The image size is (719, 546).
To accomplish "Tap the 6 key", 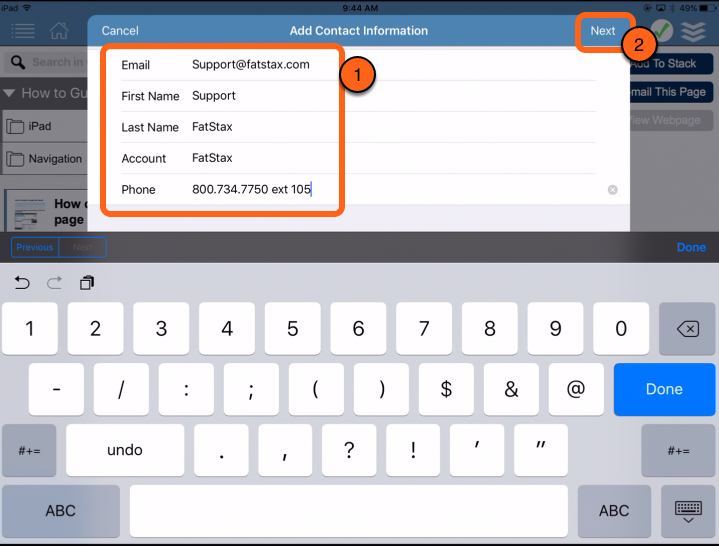I will pyautogui.click(x=358, y=329).
